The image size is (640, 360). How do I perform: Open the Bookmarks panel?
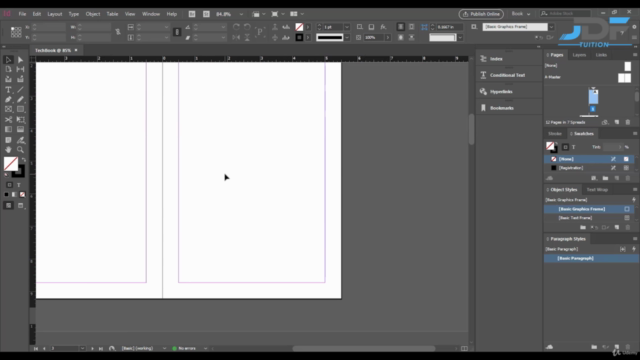[x=502, y=108]
